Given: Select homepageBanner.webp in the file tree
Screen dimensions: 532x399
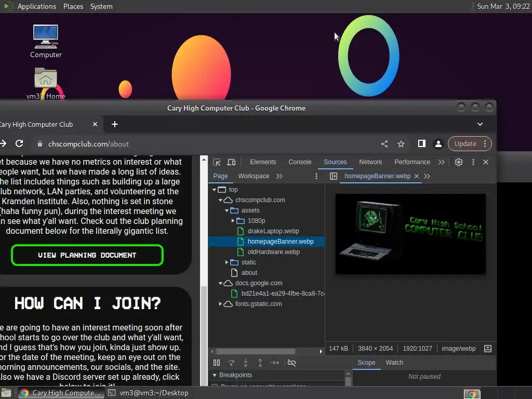Looking at the screenshot, I should tap(267, 242).
